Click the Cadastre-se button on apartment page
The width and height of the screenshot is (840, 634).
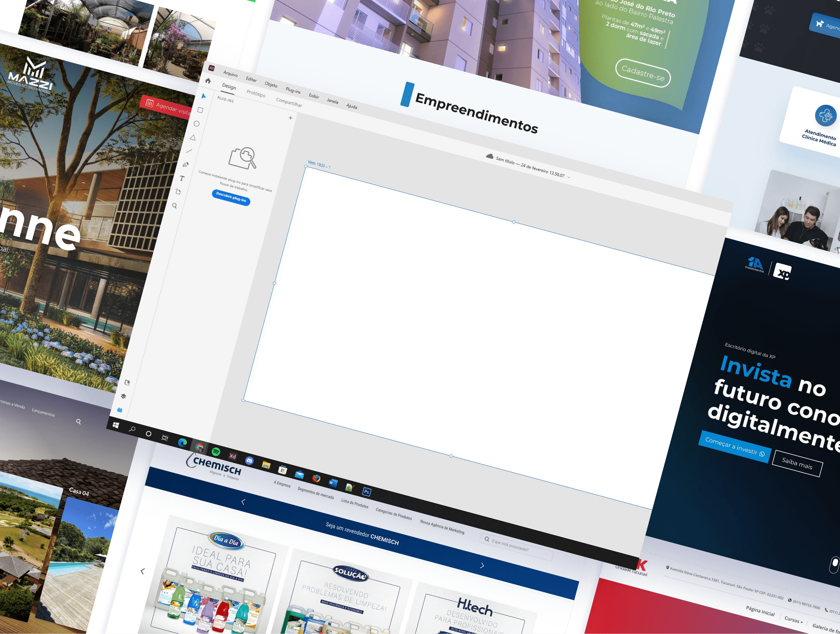click(x=643, y=73)
